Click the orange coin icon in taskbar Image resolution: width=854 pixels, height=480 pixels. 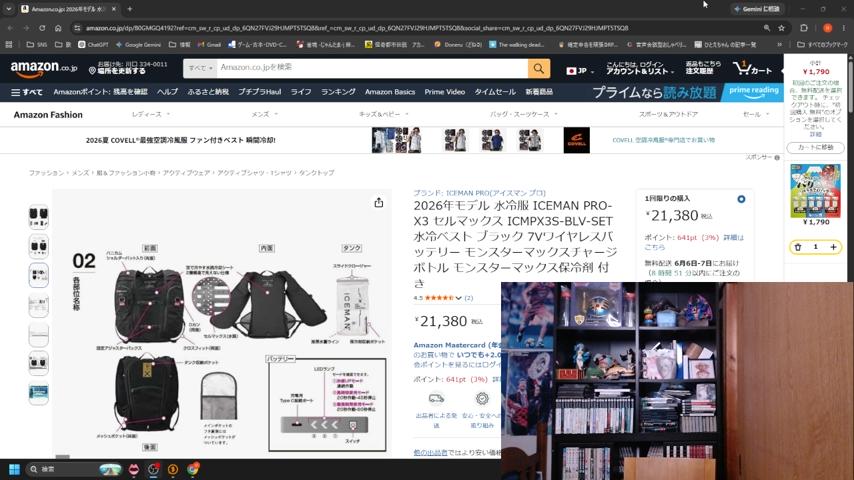[x=173, y=469]
